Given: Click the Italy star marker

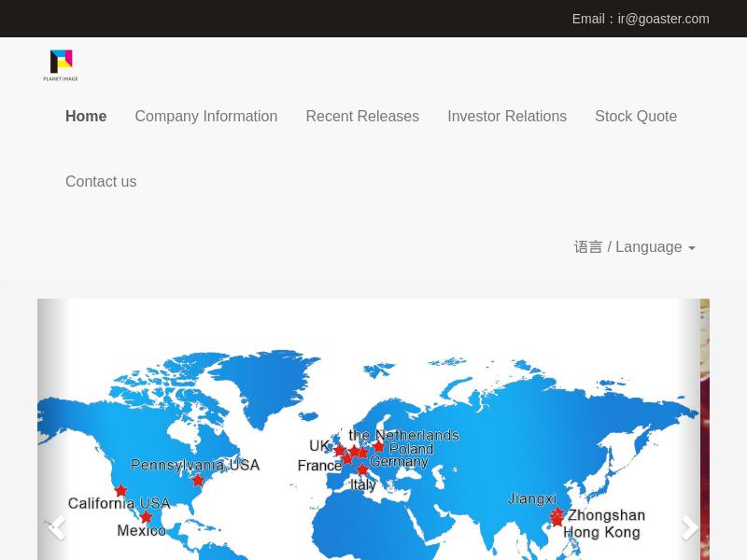Looking at the screenshot, I should coord(362,469).
